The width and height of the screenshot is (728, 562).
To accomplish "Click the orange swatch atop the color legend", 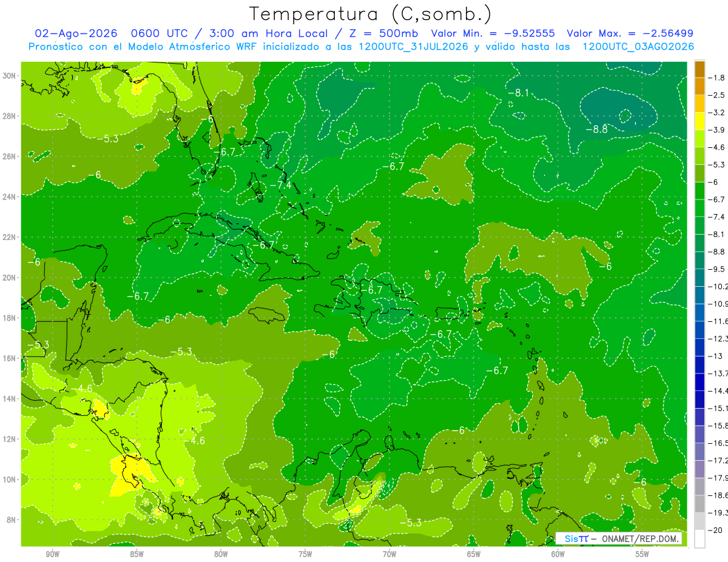I will tap(700, 69).
